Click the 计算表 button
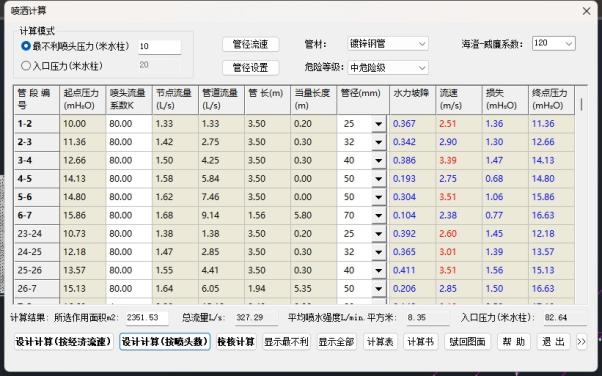 380,341
